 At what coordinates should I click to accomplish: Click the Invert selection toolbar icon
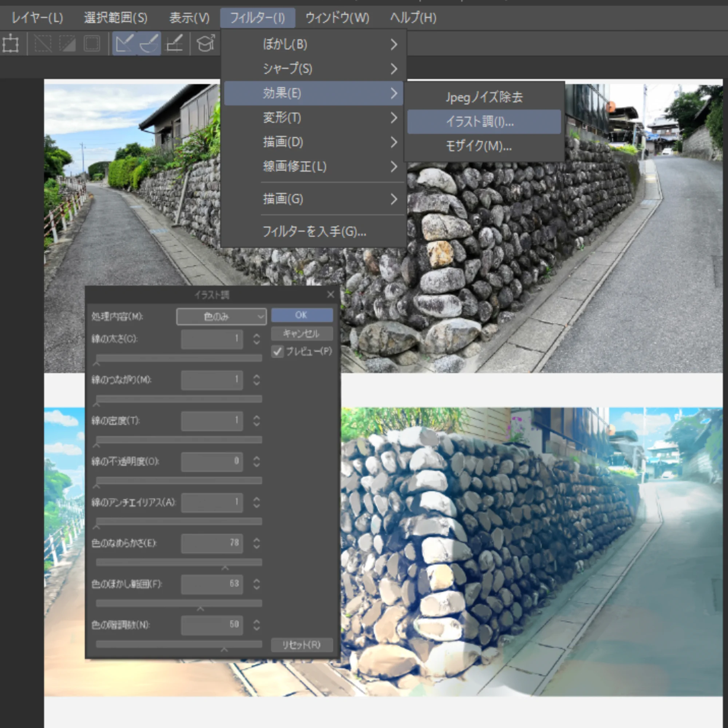[67, 44]
